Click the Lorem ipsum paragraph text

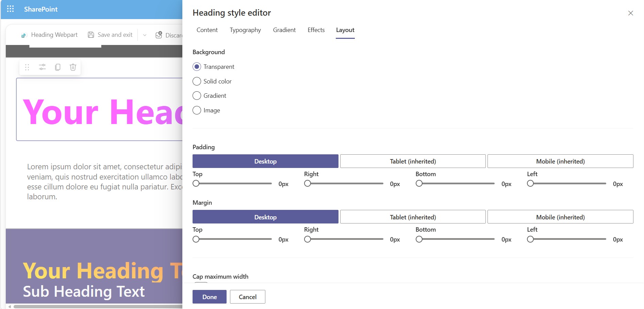pyautogui.click(x=105, y=182)
